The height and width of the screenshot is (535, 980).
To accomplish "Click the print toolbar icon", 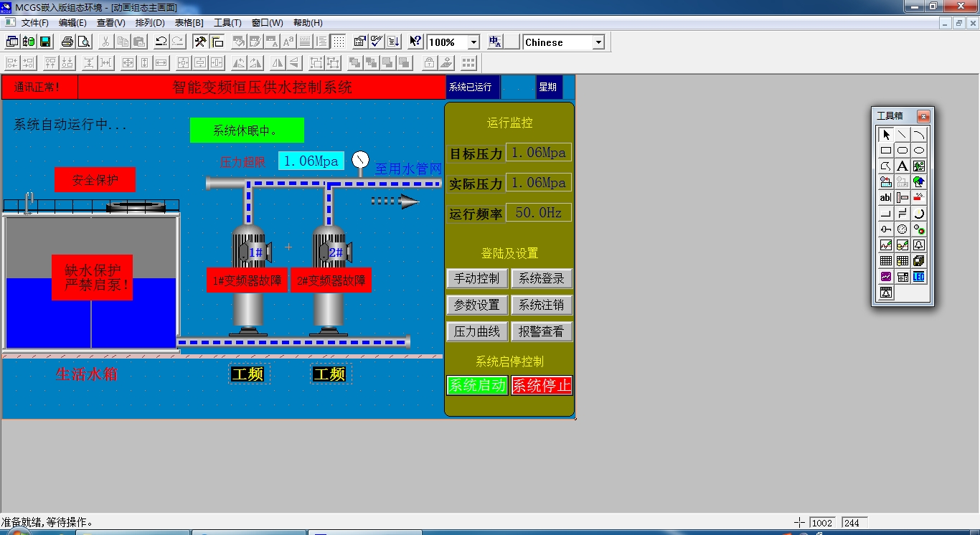I will [67, 42].
